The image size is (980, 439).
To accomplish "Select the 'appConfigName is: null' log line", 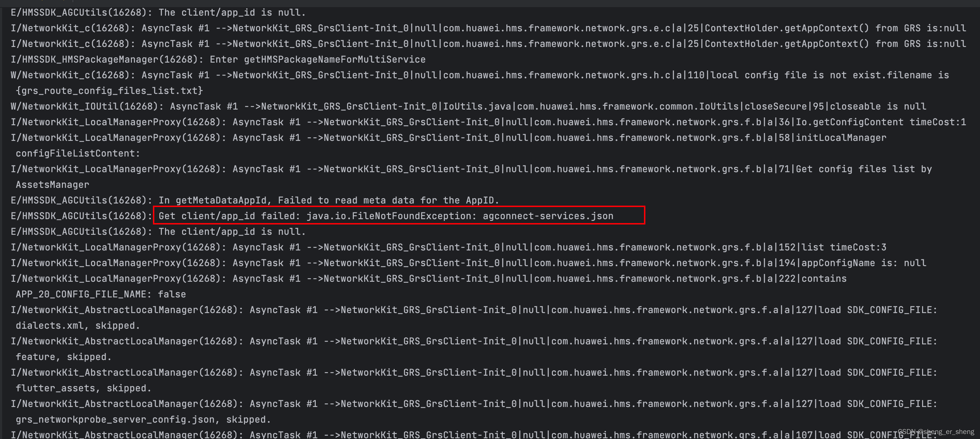I will click(468, 263).
